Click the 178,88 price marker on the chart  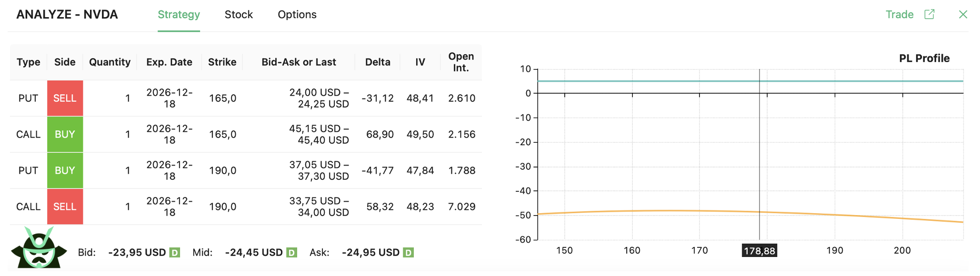tap(759, 251)
